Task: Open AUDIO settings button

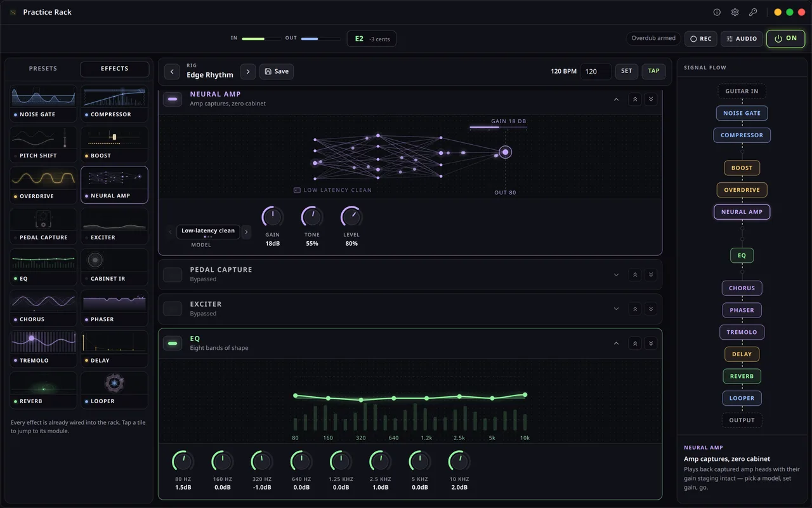Action: (742, 39)
